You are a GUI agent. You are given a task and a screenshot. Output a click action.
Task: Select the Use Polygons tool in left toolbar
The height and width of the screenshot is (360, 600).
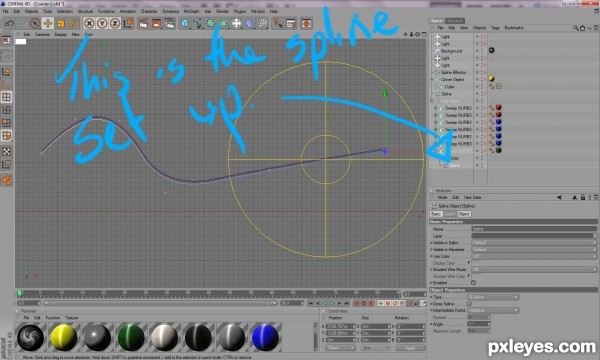point(6,123)
